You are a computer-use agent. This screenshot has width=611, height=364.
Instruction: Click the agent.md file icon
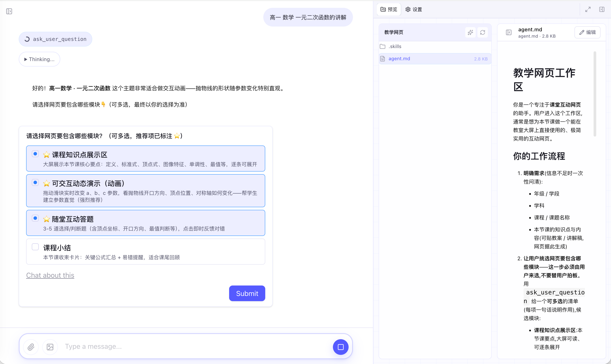tap(383, 59)
